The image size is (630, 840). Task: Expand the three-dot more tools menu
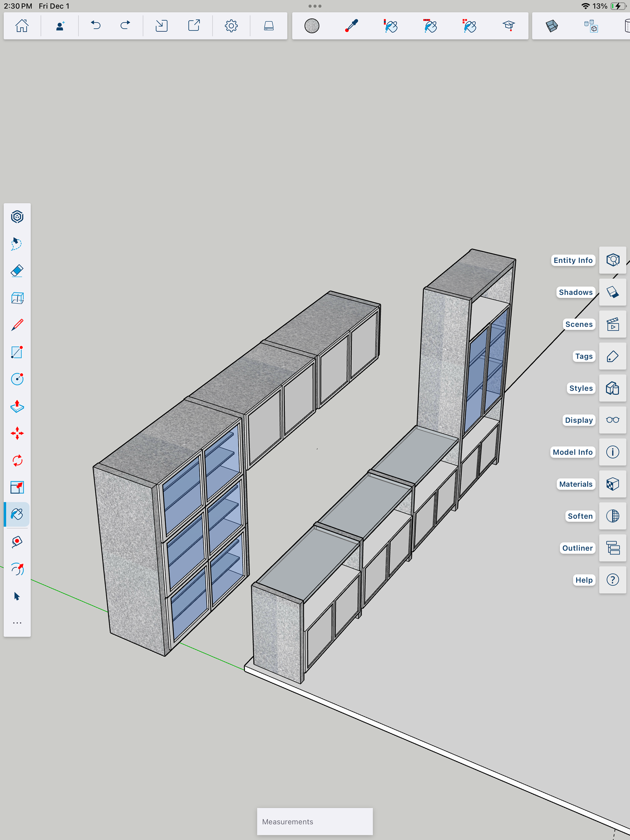17,623
